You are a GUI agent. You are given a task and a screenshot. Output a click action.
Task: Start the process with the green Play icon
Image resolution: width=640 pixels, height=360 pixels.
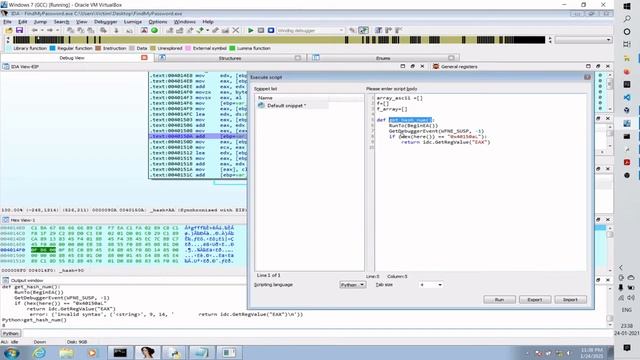coord(251,31)
